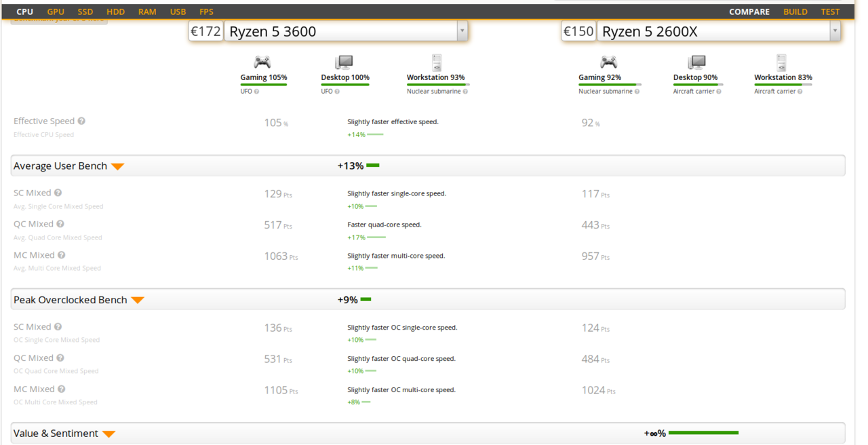This screenshot has width=868, height=445.
Task: Click the long green bar beside +∞%
Action: coord(703,433)
